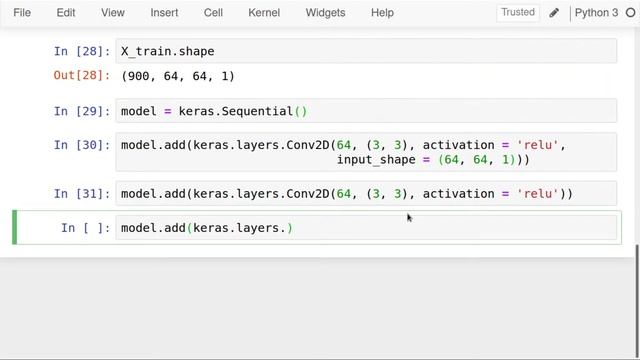Image resolution: width=640 pixels, height=360 pixels.
Task: Open the Help menu
Action: tap(382, 13)
